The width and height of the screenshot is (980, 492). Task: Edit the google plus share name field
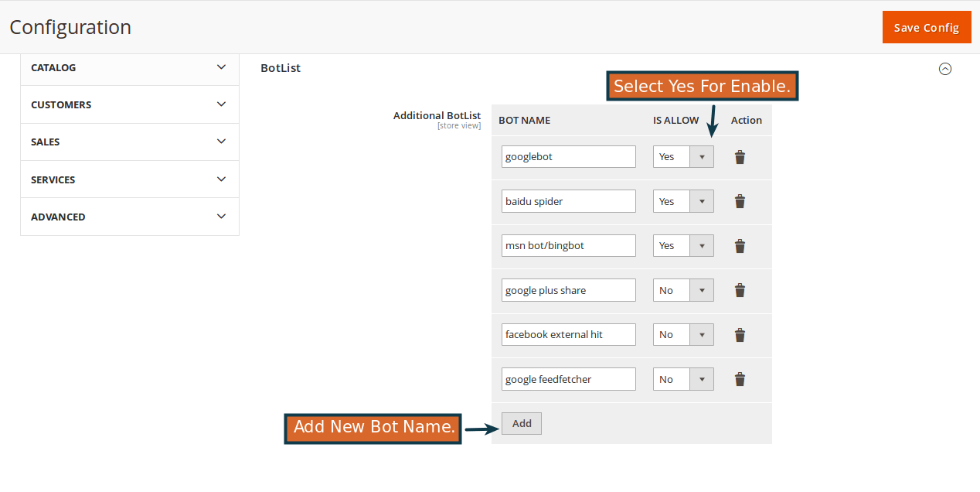569,290
